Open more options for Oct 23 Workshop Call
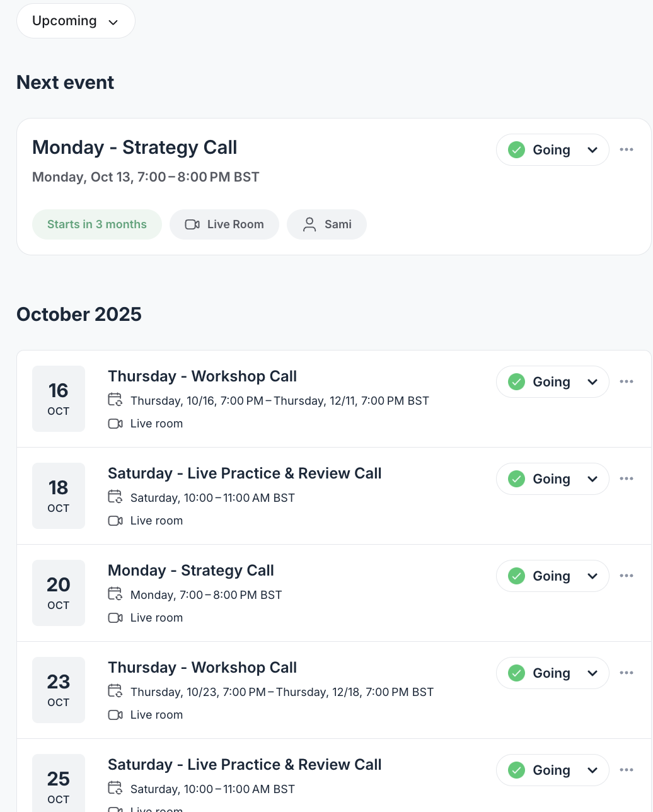Viewport: 653px width, 812px height. tap(626, 673)
